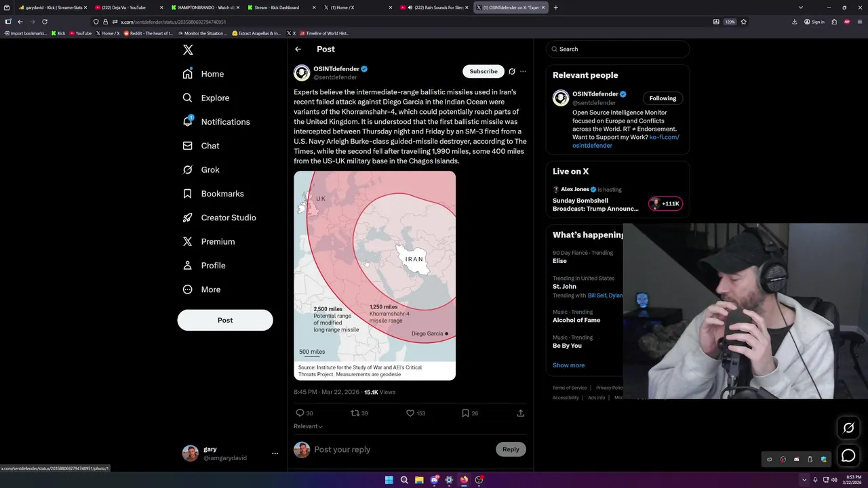Open the 'St. John' trending topic
The image size is (868, 488).
[564, 287]
